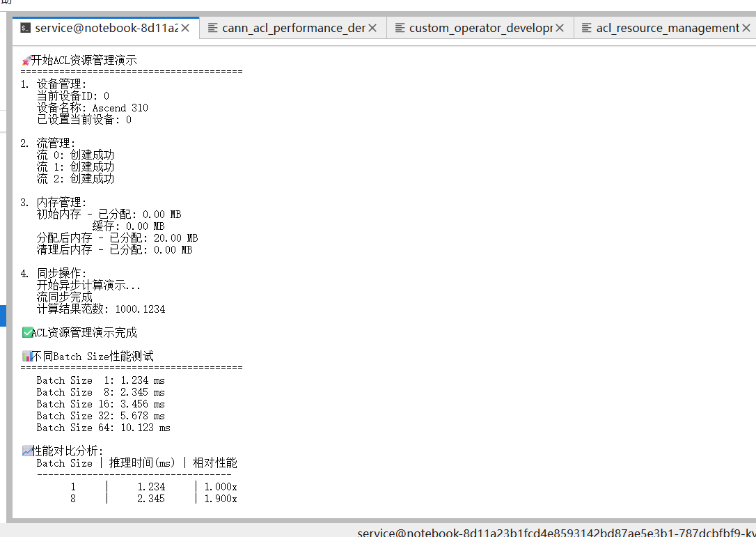Screen dimensions: 756x537
Task: Close the acl_resource_management tab
Action: (x=746, y=28)
